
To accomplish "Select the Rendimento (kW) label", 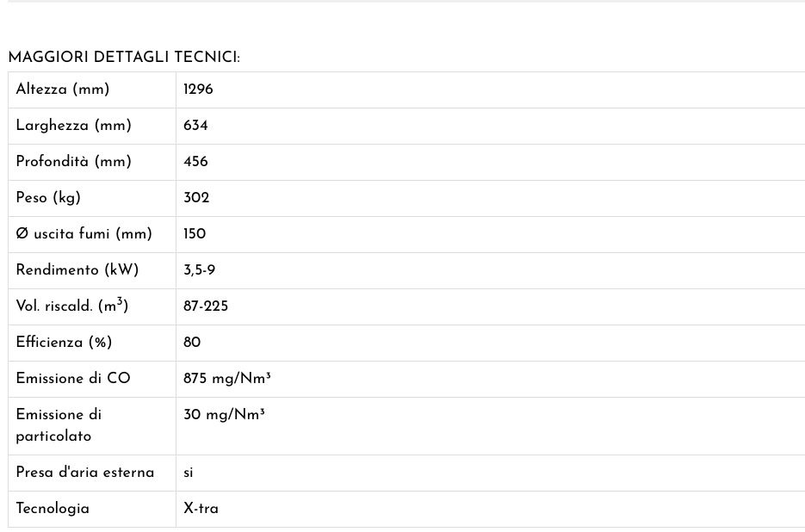I will (77, 269).
